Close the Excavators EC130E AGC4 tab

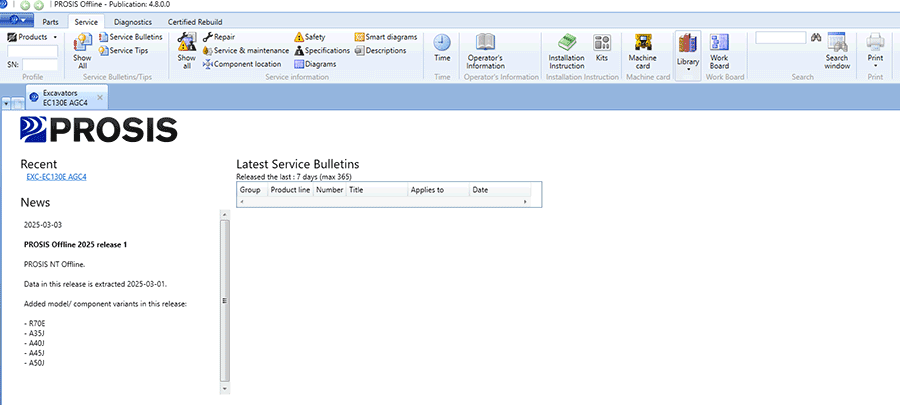tap(100, 97)
